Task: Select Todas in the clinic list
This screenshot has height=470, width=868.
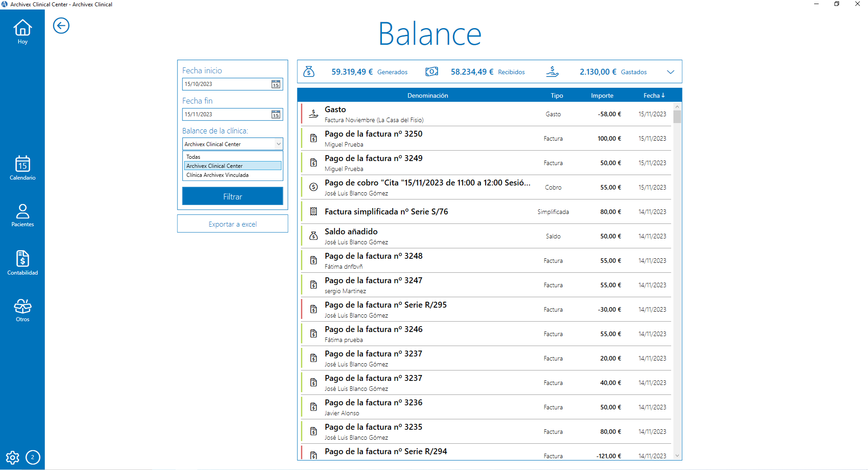Action: (x=193, y=157)
